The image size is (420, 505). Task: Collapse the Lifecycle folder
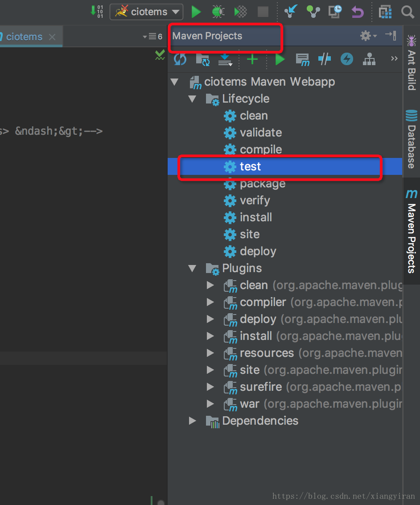[193, 99]
